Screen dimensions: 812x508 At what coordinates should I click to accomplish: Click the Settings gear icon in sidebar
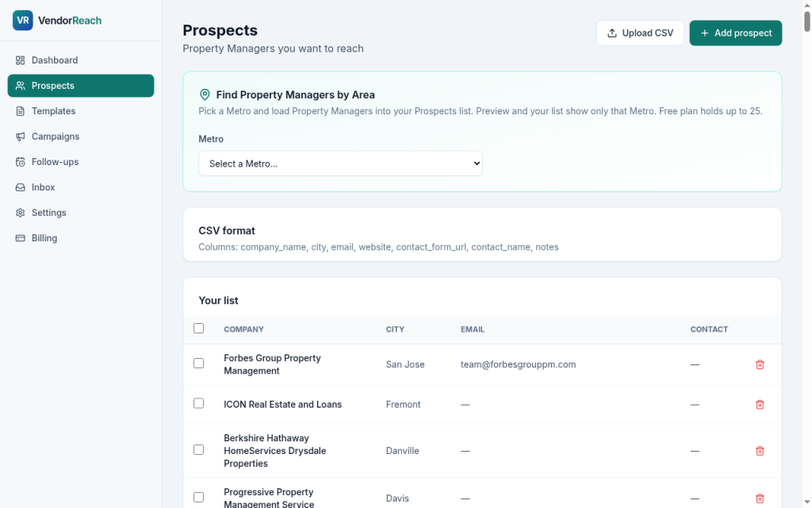[20, 213]
